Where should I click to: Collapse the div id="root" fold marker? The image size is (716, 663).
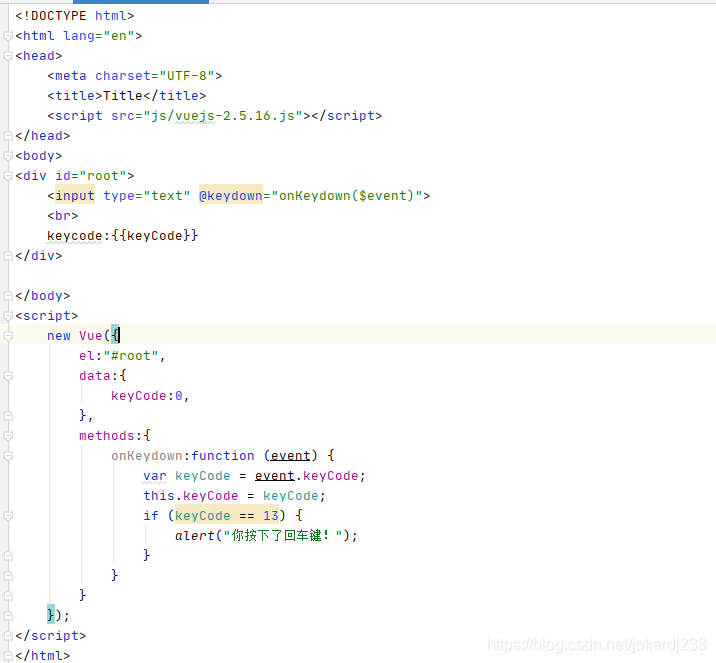8,176
